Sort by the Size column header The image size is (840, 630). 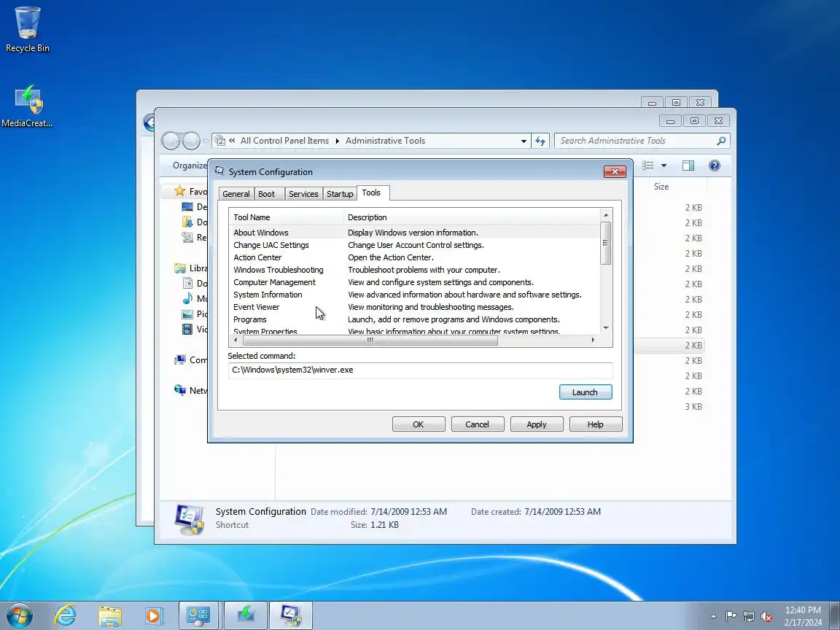pyautogui.click(x=661, y=187)
